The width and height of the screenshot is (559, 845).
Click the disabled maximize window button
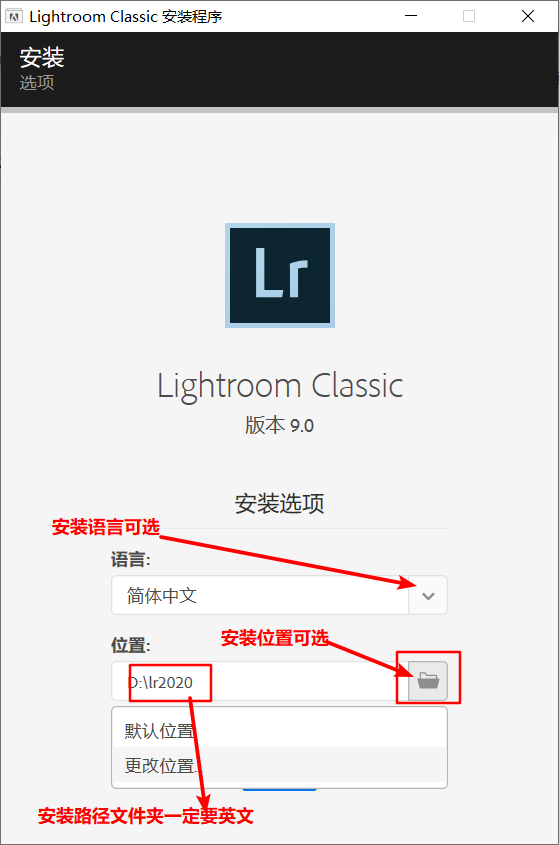pyautogui.click(x=469, y=16)
